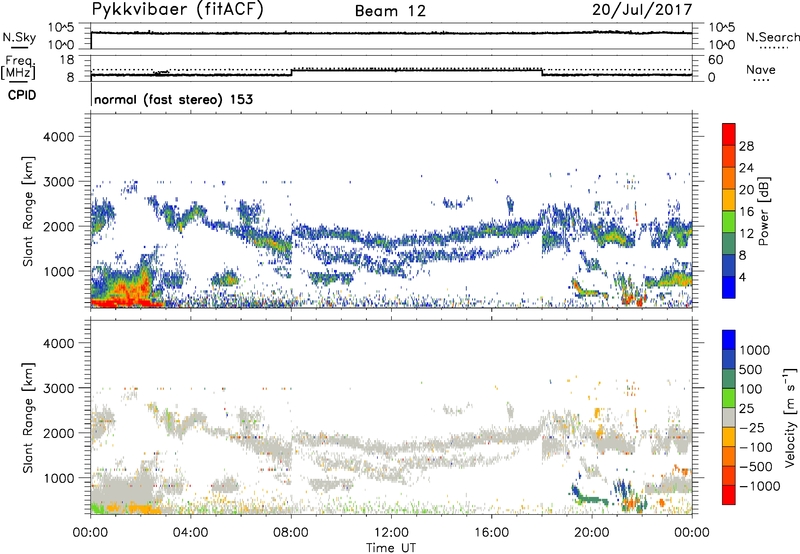Screen dimensions: 800x554
Task: Click the 'Freq. [MHz]' label
Action: (x=19, y=68)
